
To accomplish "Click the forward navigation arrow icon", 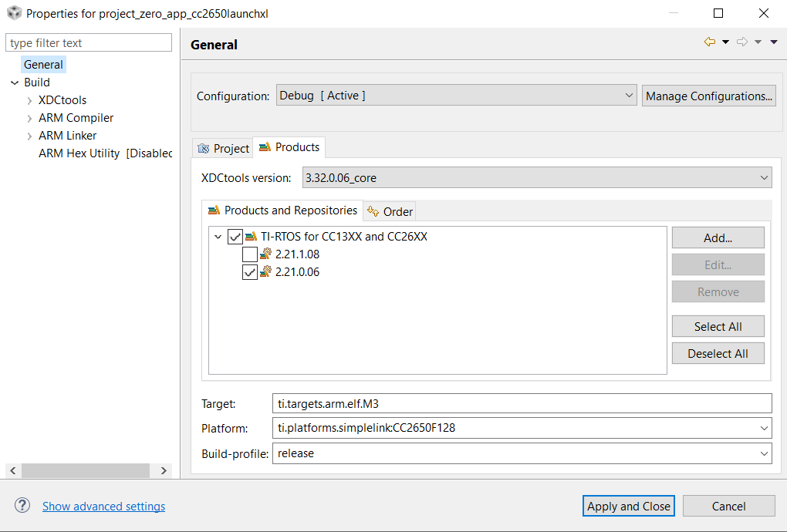I will coord(742,42).
